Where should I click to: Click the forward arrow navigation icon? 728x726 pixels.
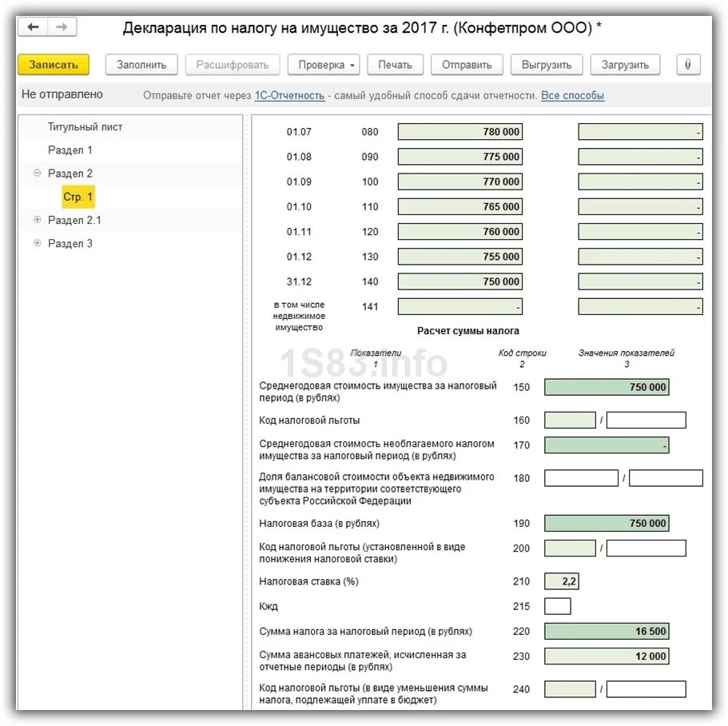[x=62, y=27]
